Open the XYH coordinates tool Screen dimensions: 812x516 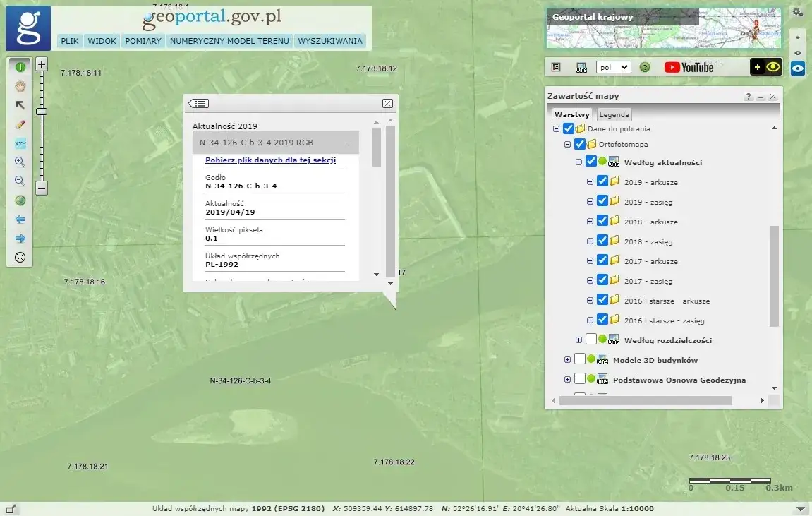[20, 143]
